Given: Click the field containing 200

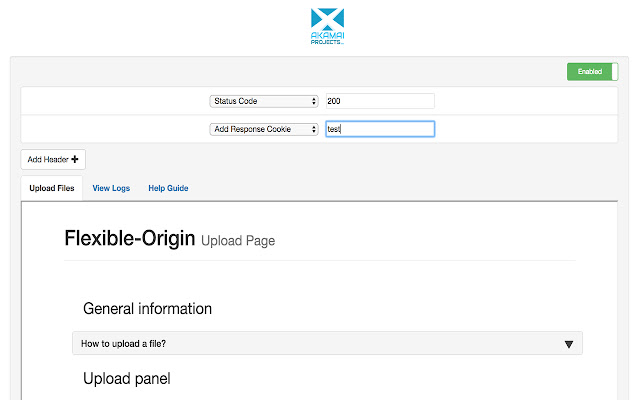Looking at the screenshot, I should coord(380,101).
